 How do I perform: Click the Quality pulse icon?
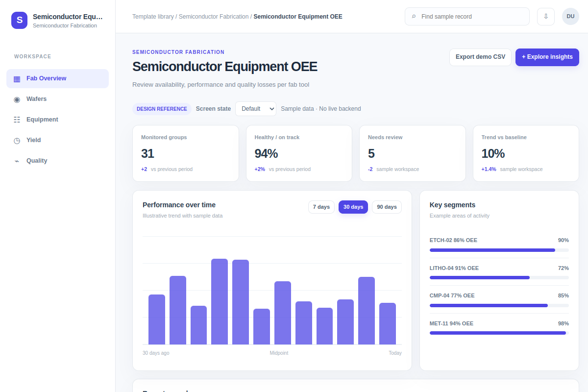[x=17, y=161]
